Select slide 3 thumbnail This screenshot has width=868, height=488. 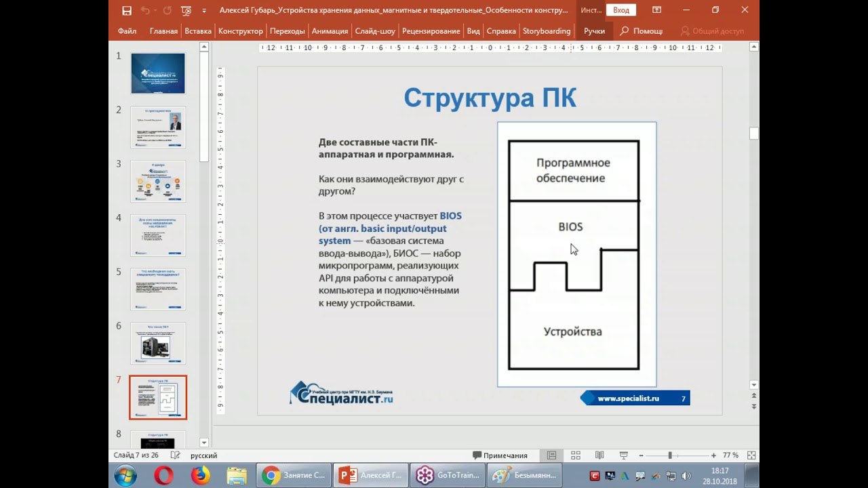158,181
